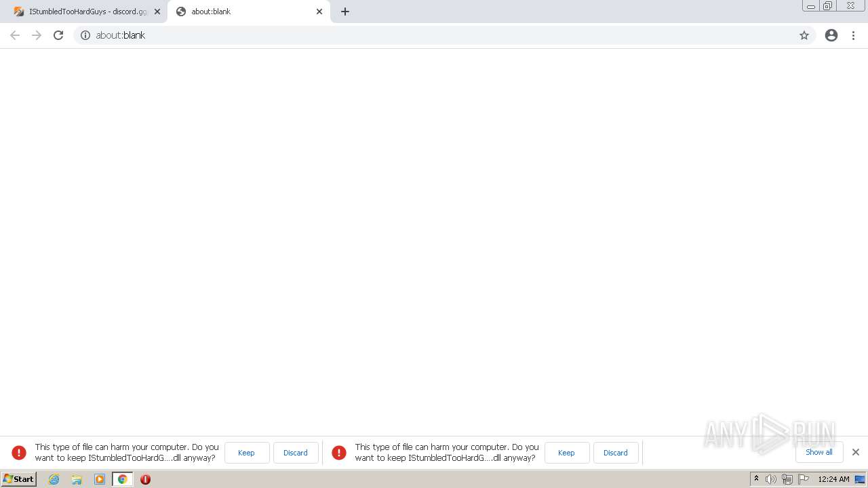
Task: Show all downloads
Action: (x=819, y=452)
